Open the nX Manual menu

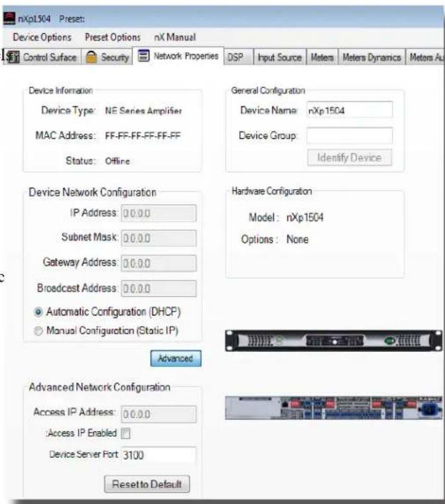pos(175,37)
